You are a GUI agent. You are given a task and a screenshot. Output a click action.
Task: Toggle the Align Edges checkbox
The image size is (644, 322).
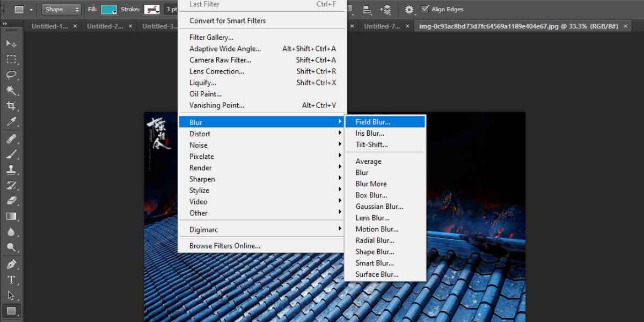click(x=426, y=9)
